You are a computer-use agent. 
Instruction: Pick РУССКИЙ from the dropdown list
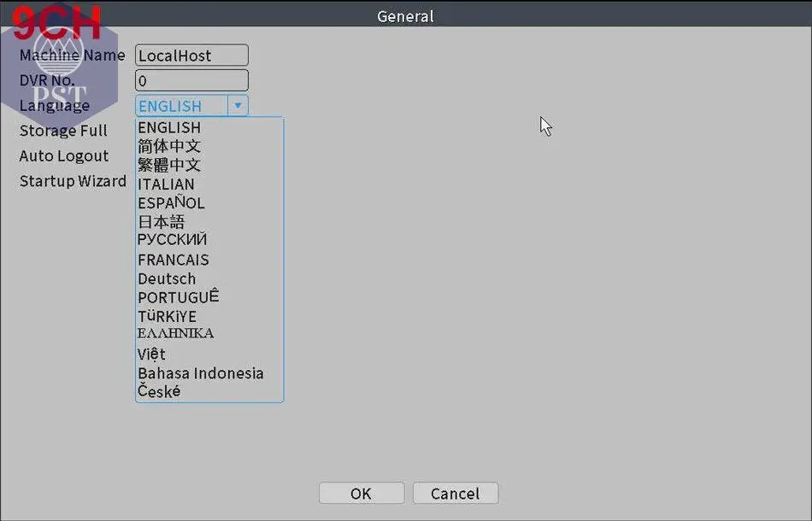click(172, 239)
